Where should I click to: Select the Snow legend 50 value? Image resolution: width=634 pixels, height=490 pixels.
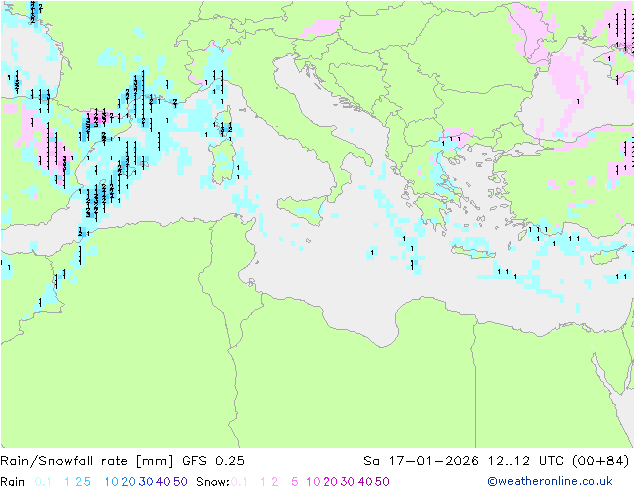382,482
